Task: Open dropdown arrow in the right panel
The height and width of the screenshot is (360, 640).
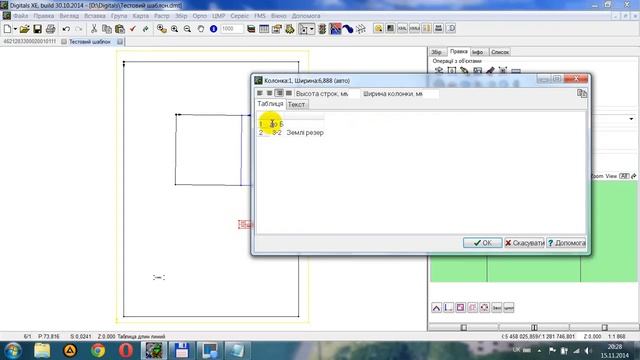Action: pos(631,119)
